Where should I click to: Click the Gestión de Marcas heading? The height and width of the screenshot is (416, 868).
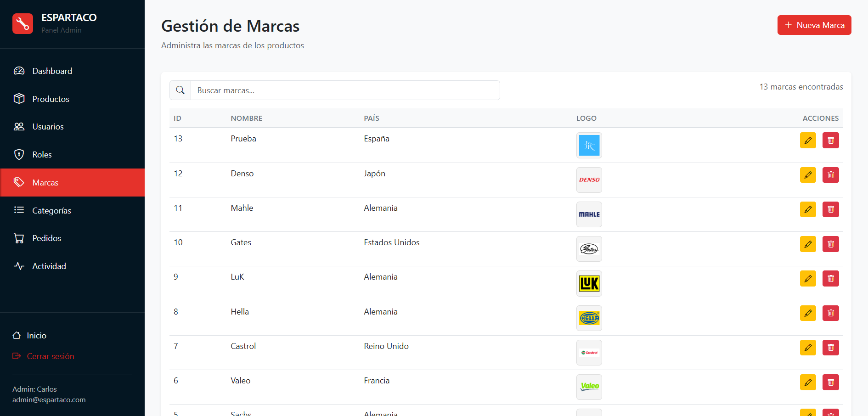pos(231,26)
